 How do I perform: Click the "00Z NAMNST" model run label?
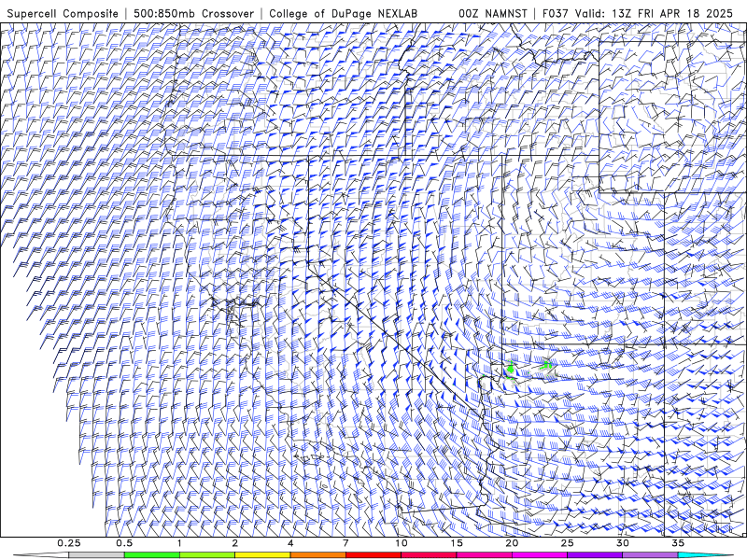tap(493, 14)
